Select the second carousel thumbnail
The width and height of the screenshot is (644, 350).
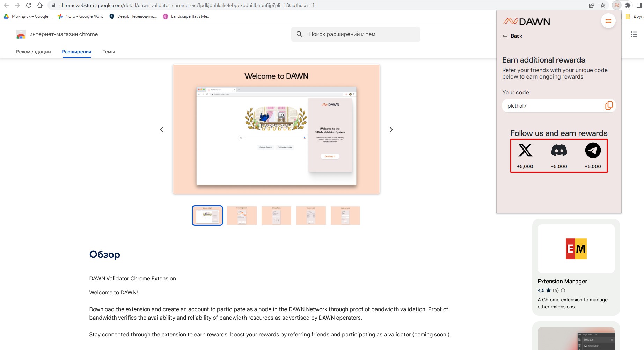coord(242,216)
